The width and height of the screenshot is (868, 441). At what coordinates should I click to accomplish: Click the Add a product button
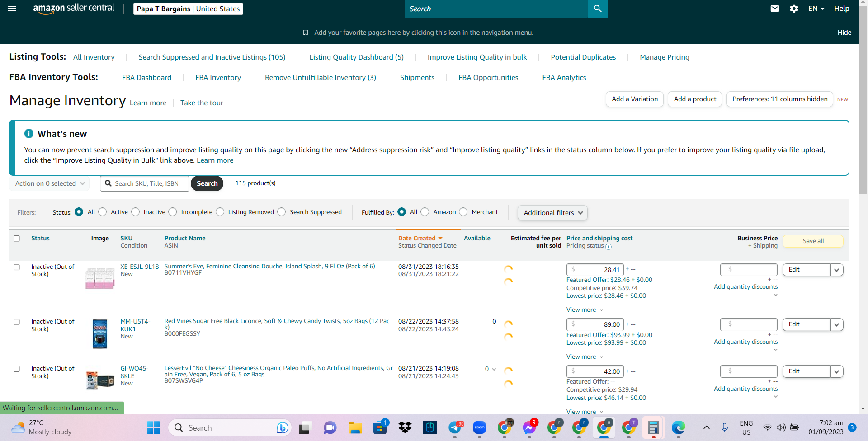(695, 99)
